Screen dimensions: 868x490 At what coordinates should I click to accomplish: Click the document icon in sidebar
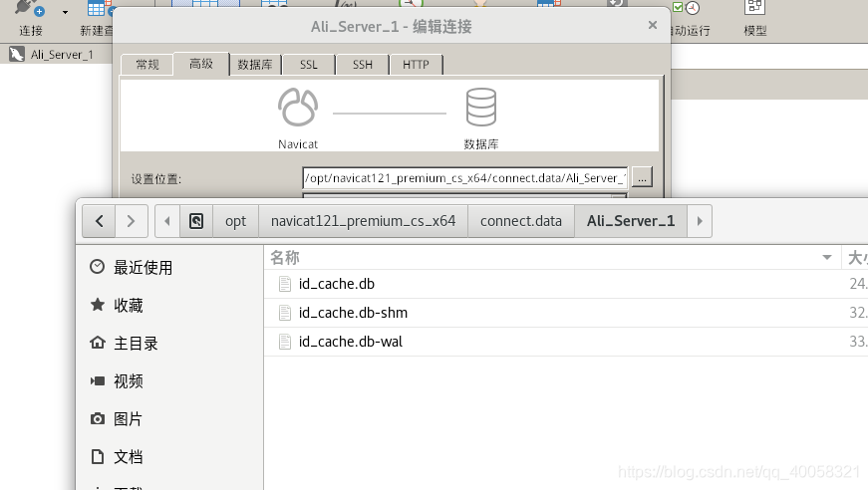98,457
